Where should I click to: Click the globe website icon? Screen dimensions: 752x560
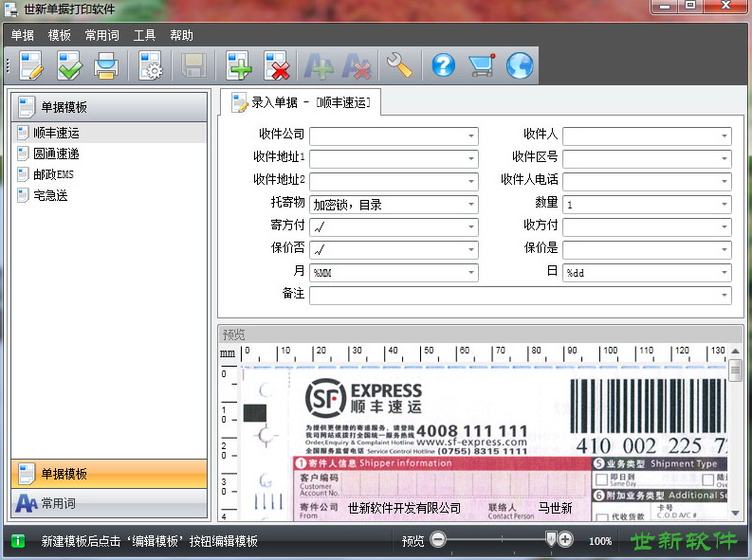[x=520, y=65]
